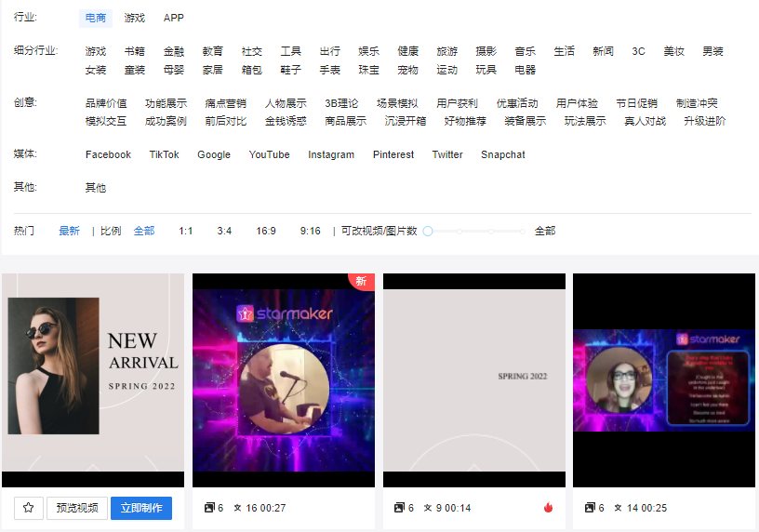This screenshot has width=759, height=532.
Task: Click the 其他 option in other row
Action: tap(96, 188)
